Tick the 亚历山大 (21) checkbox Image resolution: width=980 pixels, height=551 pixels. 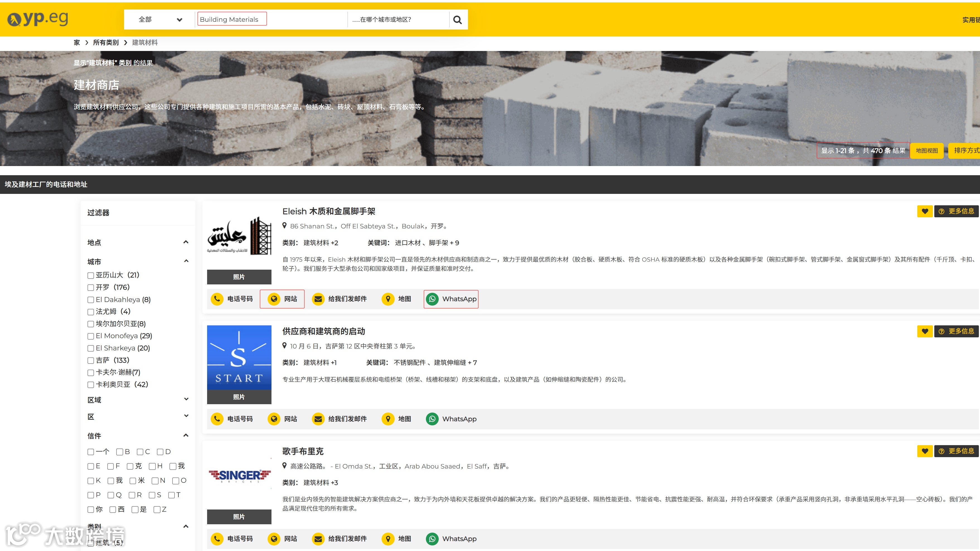[91, 276]
